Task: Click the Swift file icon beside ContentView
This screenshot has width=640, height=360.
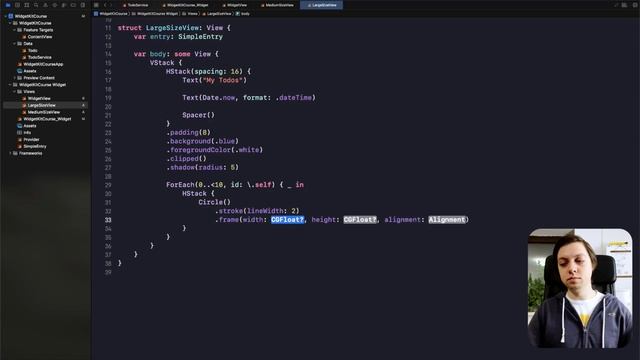Action: pyautogui.click(x=24, y=37)
